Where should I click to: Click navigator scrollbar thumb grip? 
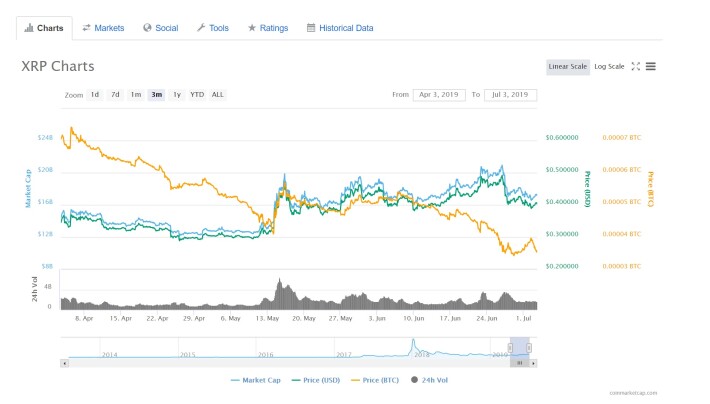tap(520, 363)
